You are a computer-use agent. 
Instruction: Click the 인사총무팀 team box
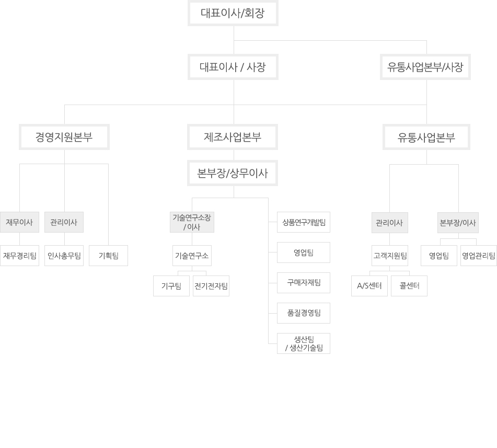pyautogui.click(x=64, y=256)
